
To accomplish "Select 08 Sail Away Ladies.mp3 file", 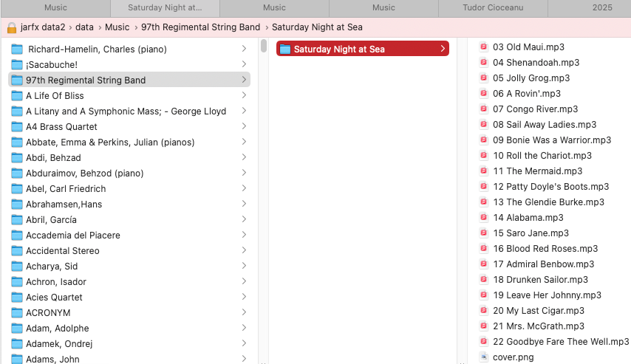I will (x=545, y=124).
